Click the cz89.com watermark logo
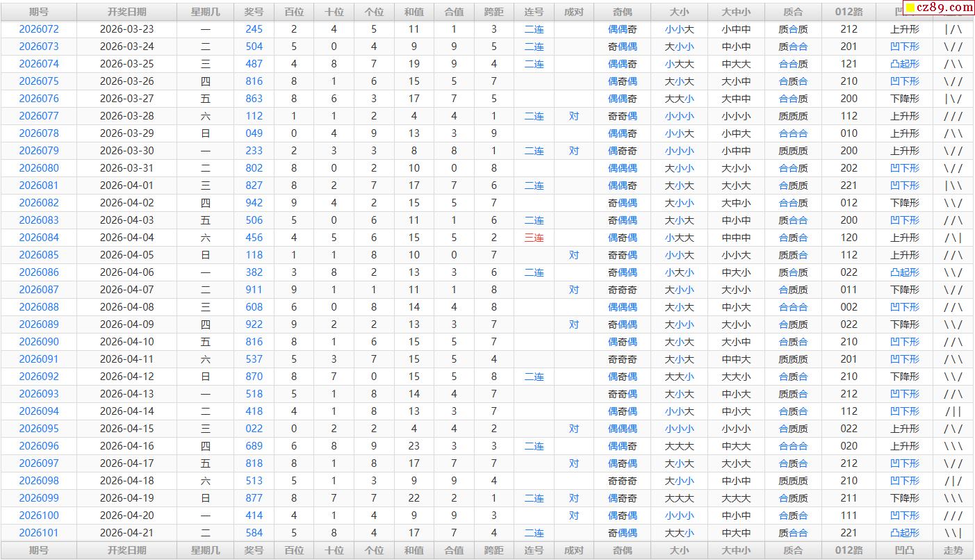This screenshot has height=560, width=975. coord(937,7)
